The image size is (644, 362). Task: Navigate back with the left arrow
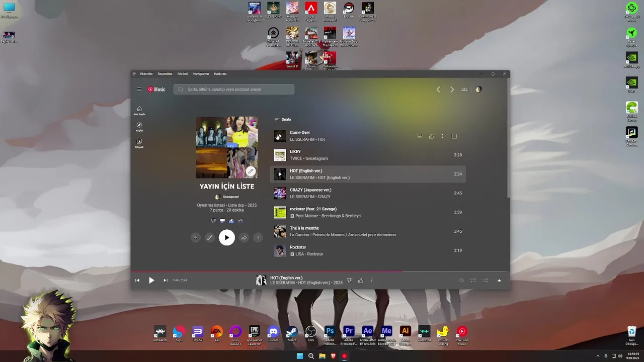(438, 89)
